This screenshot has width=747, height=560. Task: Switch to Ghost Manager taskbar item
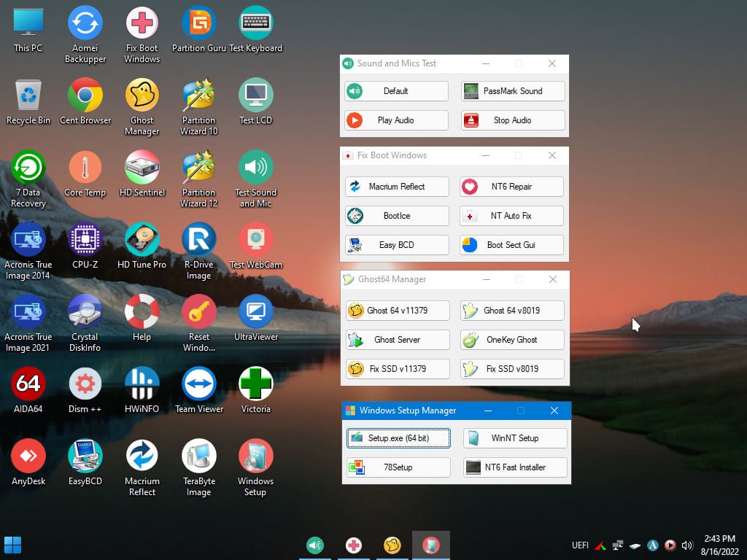392,545
